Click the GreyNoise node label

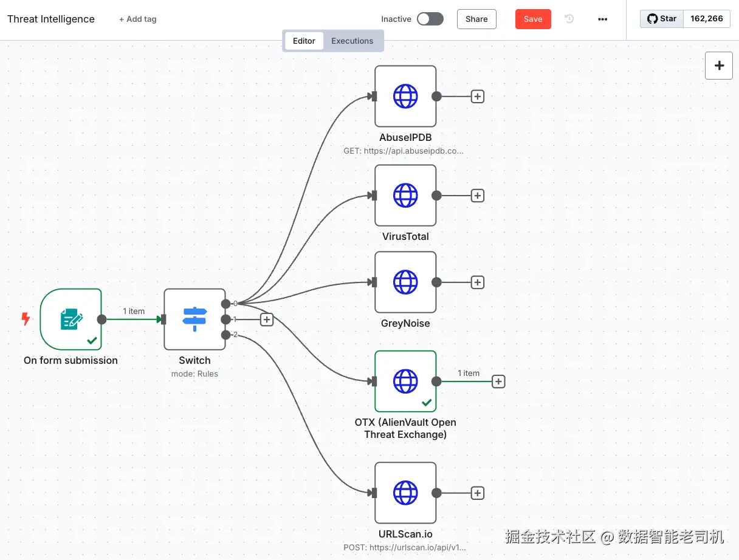point(405,323)
